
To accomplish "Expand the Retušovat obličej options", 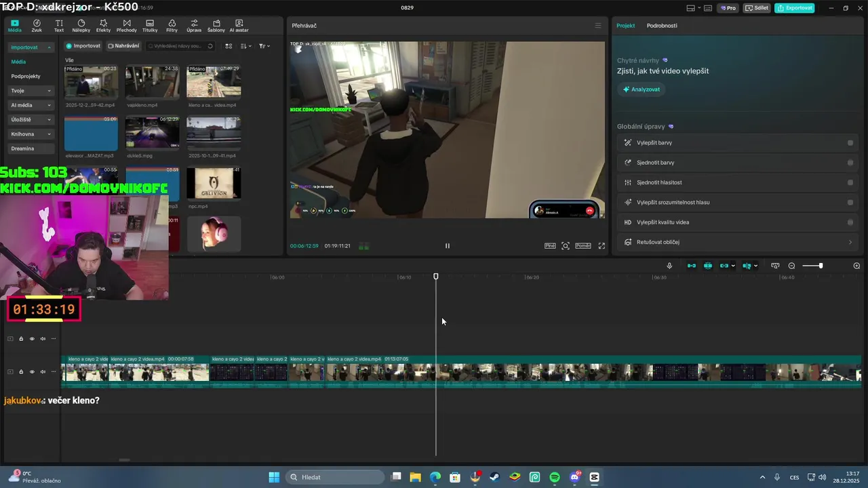I will [850, 242].
